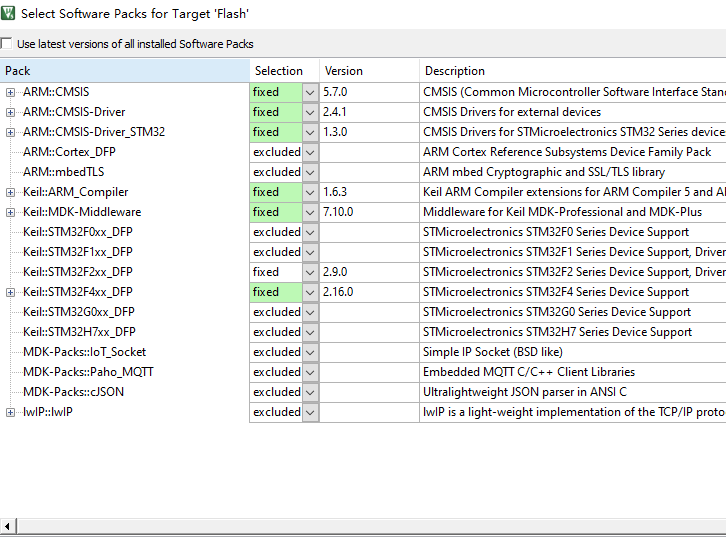Click 'CMSIS Drivers for external devices' description
Screen dimensions: 726x537
pyautogui.click(x=512, y=112)
